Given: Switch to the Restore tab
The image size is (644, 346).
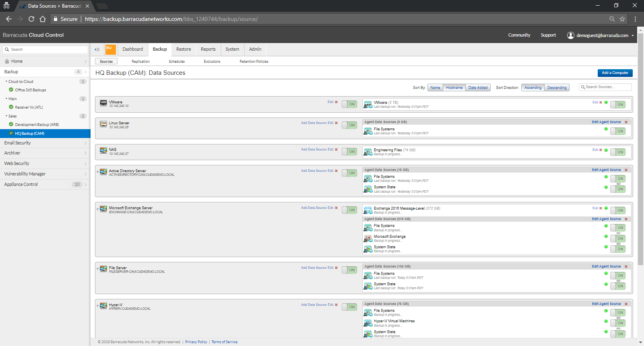Looking at the screenshot, I should pyautogui.click(x=184, y=49).
